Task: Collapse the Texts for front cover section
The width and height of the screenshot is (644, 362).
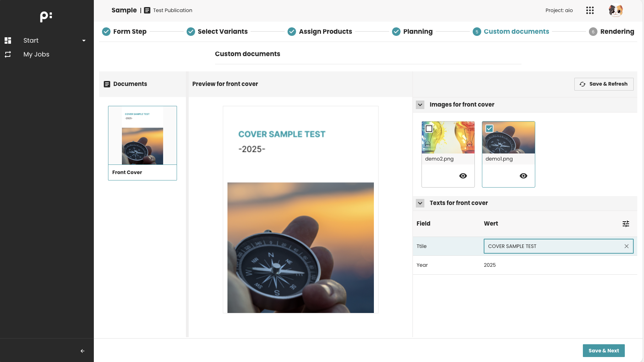Action: (x=420, y=203)
